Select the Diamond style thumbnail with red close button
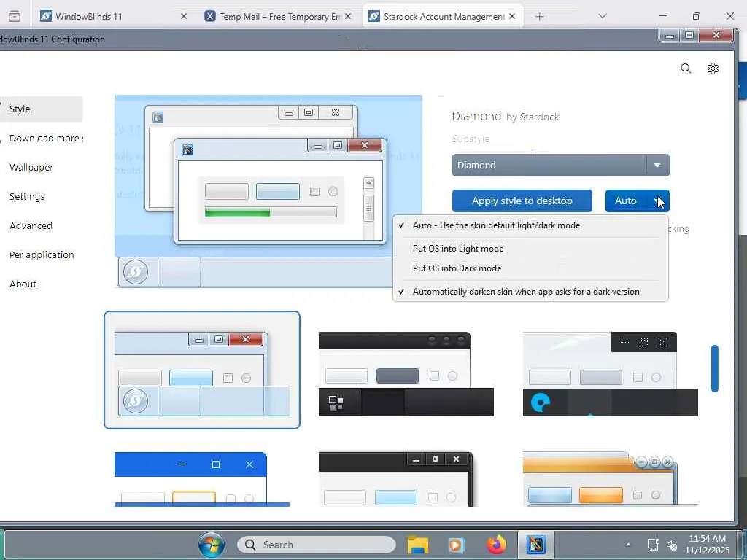 202,370
